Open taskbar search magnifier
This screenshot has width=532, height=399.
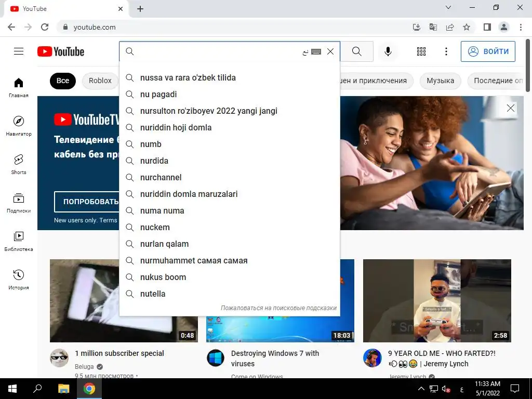[37, 389]
